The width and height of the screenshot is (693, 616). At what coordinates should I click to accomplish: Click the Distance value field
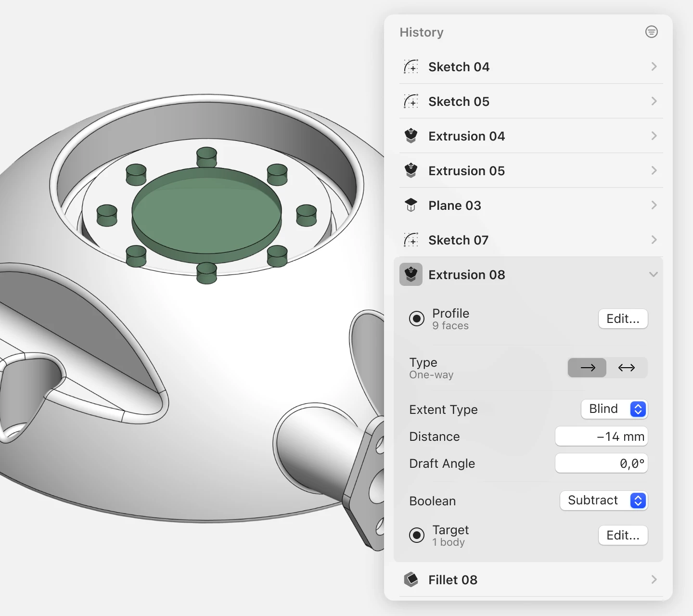pos(602,436)
